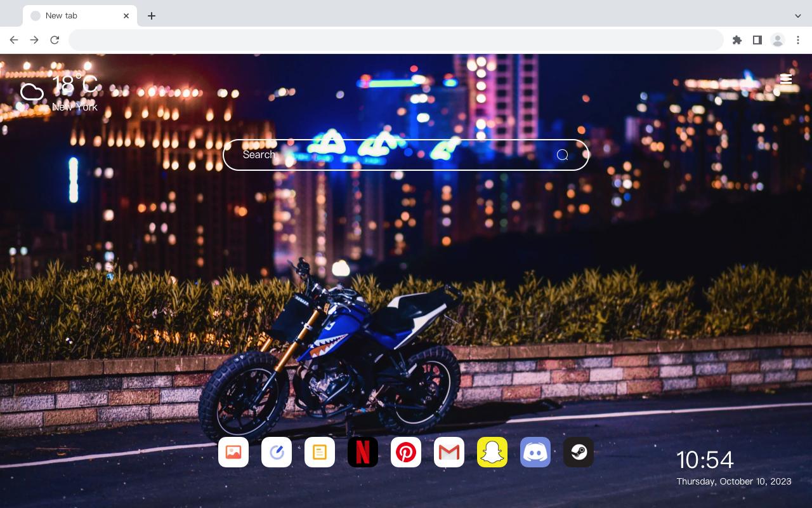Click the New York location label
This screenshot has height=508, width=812.
coord(75,107)
